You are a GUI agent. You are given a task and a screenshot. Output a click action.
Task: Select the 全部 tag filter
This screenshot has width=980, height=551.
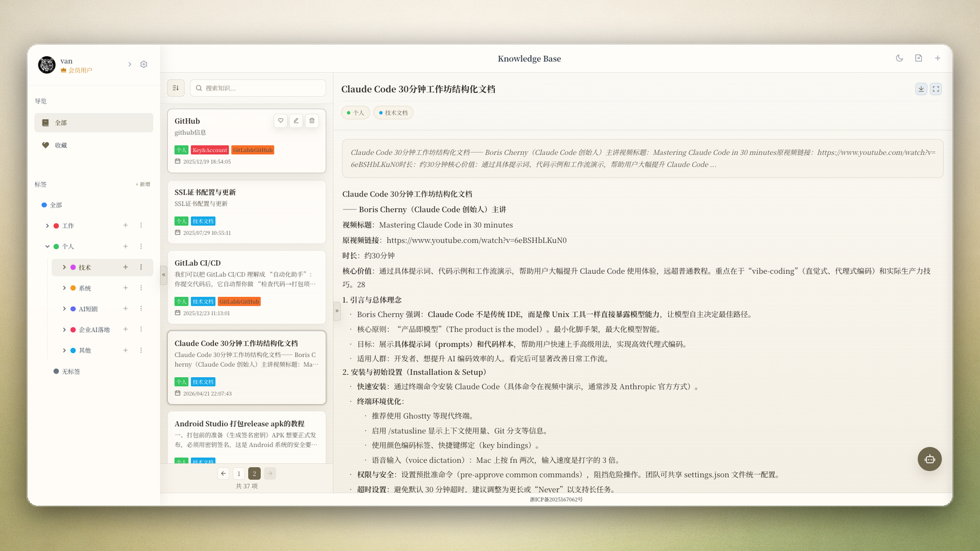tap(56, 205)
